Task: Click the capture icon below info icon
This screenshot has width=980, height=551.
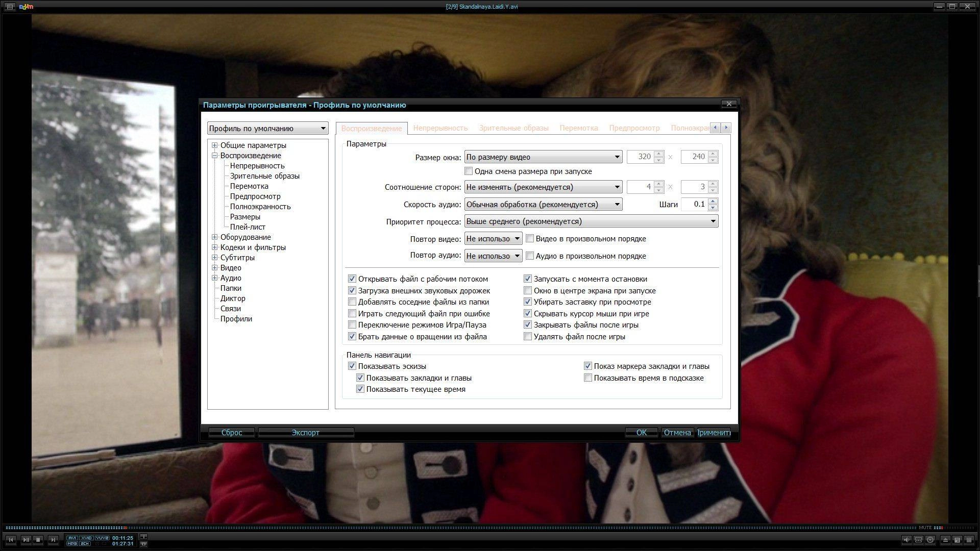Action: click(x=144, y=544)
